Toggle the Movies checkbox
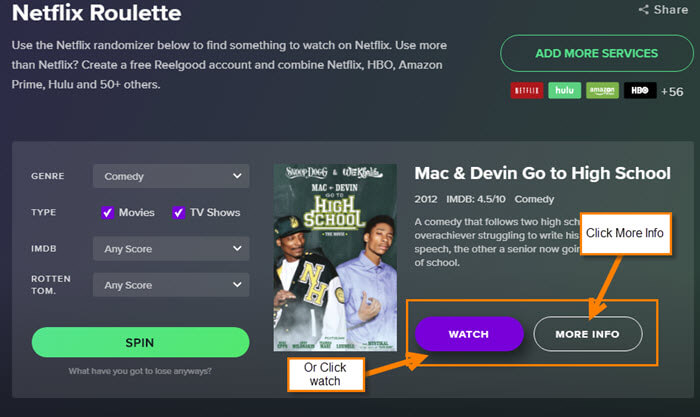The width and height of the screenshot is (700, 417). [108, 213]
